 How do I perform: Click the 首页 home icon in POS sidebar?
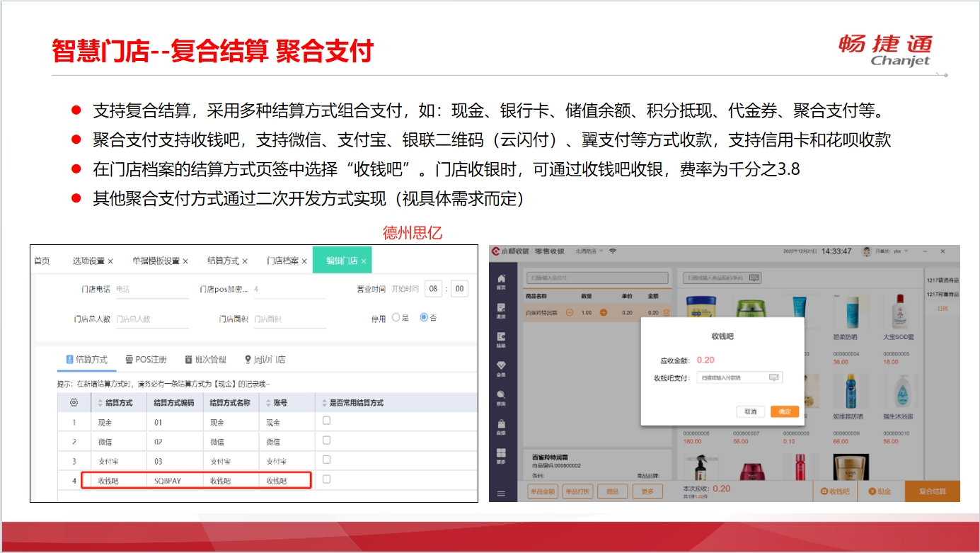pyautogui.click(x=502, y=280)
